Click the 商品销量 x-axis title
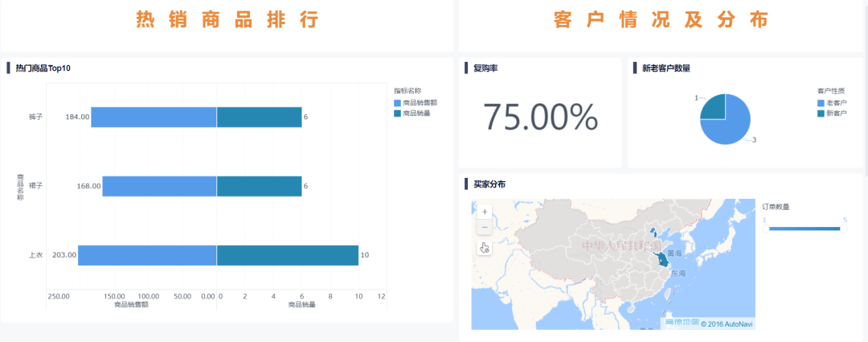This screenshot has width=868, height=342. coord(301,304)
